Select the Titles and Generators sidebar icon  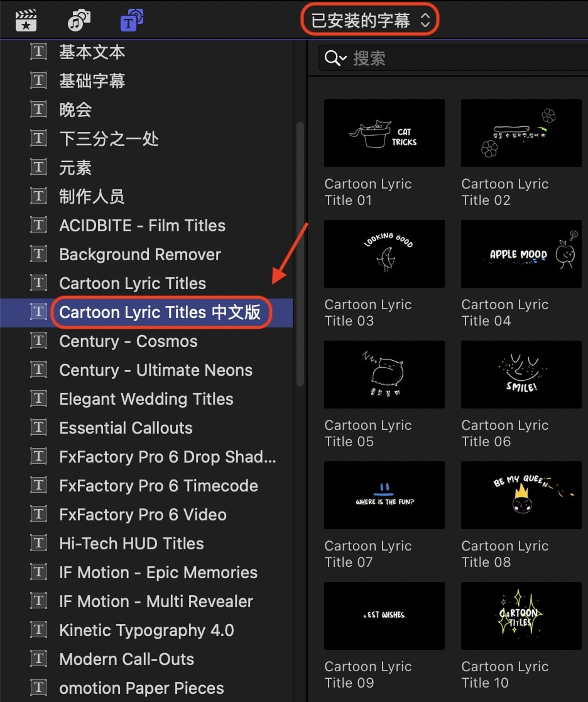131,21
